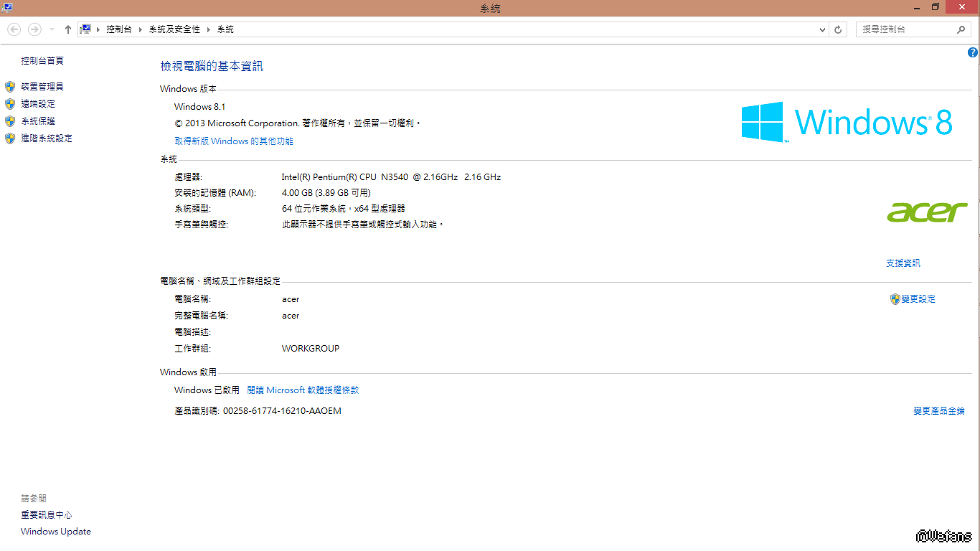Expand the chevron after 系統及安全性 in breadcrumb
This screenshot has width=980, height=551.
coord(209,29)
